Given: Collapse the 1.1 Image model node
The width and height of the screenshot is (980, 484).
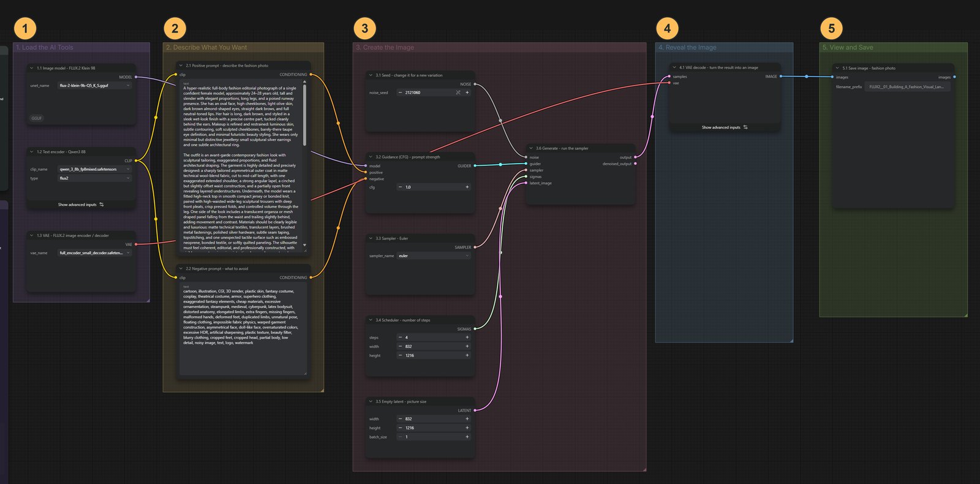Looking at the screenshot, I should click(x=32, y=68).
